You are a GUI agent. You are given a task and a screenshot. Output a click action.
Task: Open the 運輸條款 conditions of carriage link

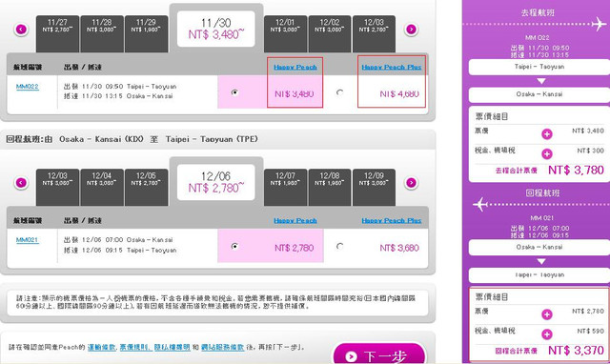(102, 347)
